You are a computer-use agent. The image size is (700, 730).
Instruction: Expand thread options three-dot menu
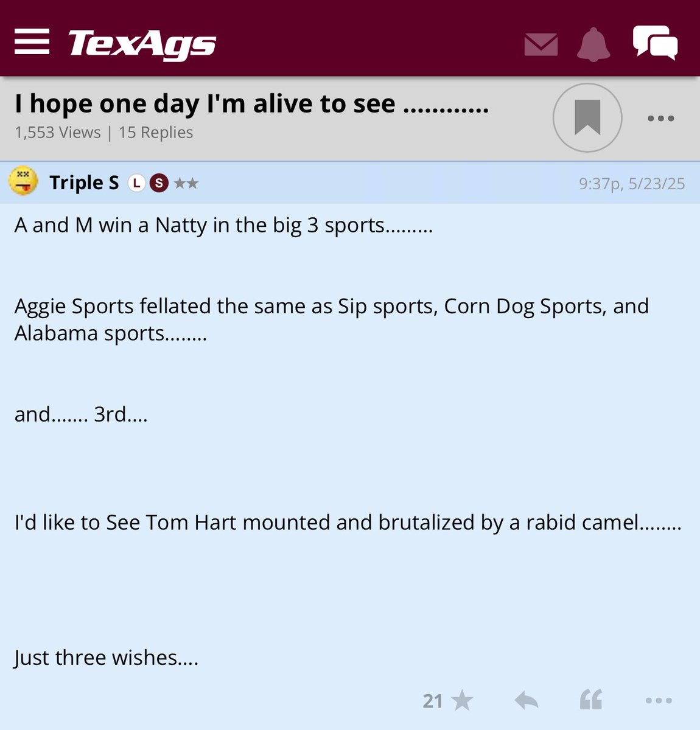660,118
